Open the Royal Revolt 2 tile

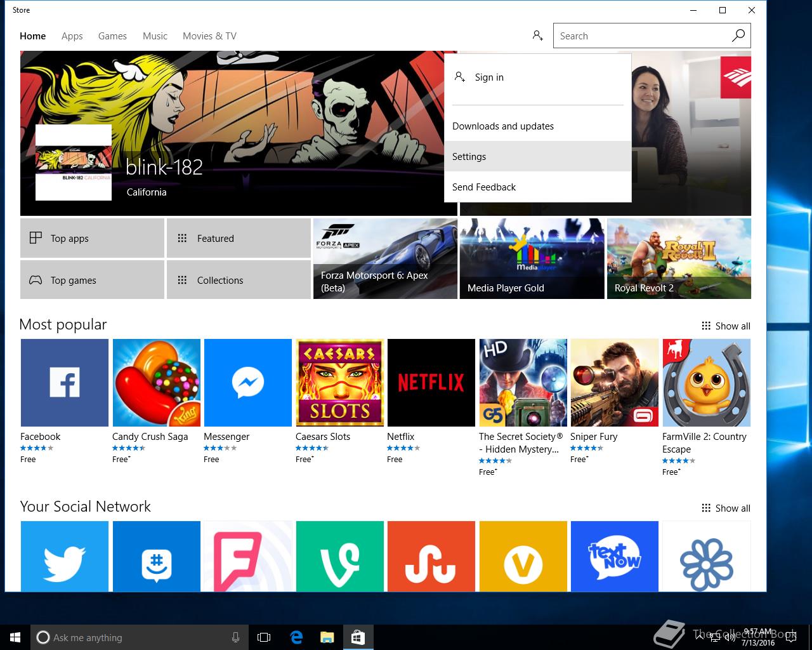coord(679,258)
